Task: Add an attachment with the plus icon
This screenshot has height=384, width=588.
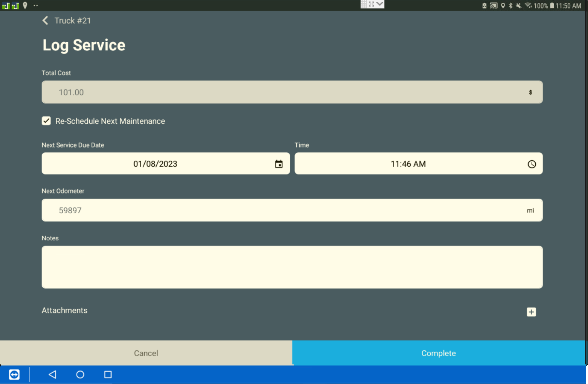Action: coord(531,312)
